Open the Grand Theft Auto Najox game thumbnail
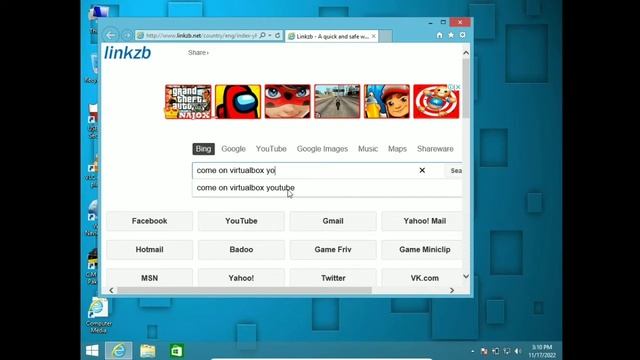This screenshot has height=360, width=640. pos(188,102)
